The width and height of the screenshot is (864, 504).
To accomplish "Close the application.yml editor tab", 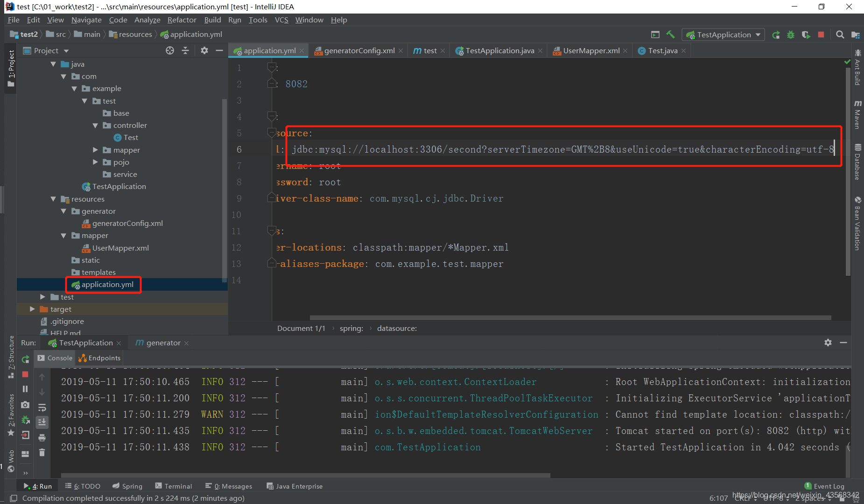I will (x=302, y=51).
